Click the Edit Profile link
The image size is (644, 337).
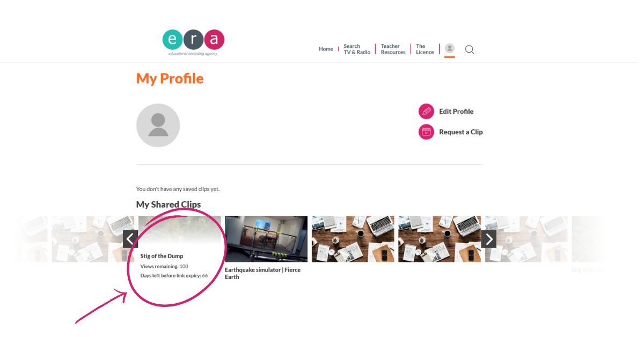[x=456, y=112]
